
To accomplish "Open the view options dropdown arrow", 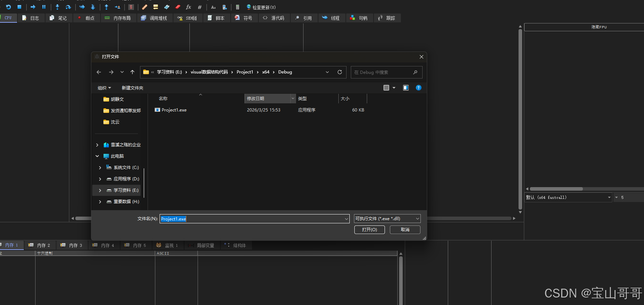I will pyautogui.click(x=394, y=88).
